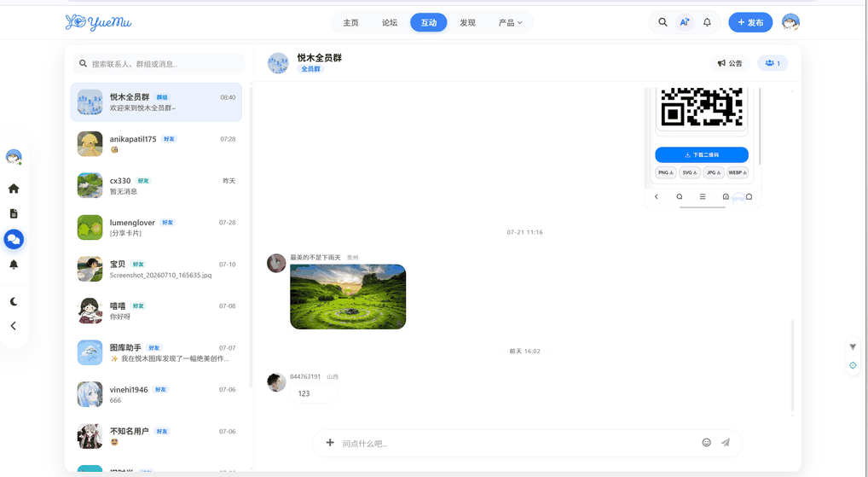This screenshot has width=868, height=477.
Task: Choose WEBP download format
Action: point(738,172)
